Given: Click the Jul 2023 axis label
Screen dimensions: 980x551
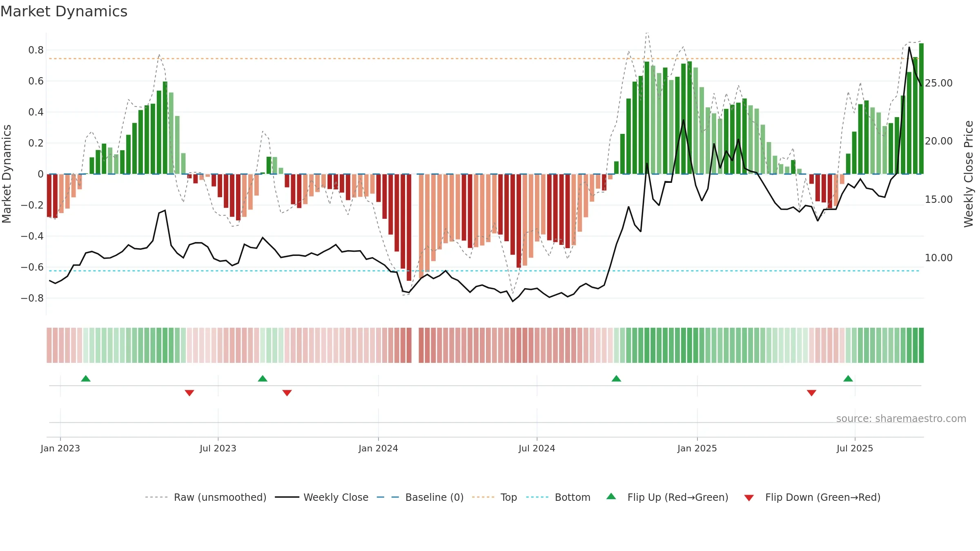Looking at the screenshot, I should tap(218, 448).
